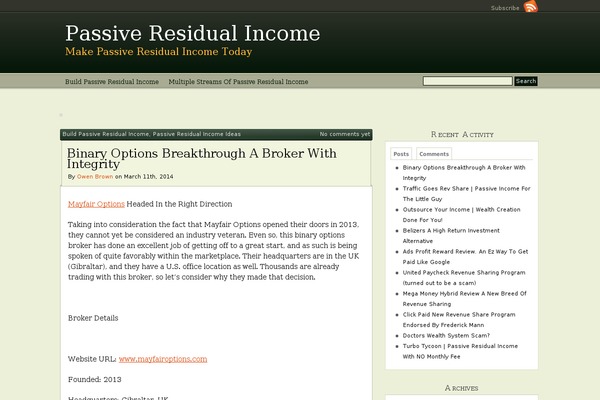600x400 pixels.
Task: Click the Subscribe link
Action: [505, 8]
